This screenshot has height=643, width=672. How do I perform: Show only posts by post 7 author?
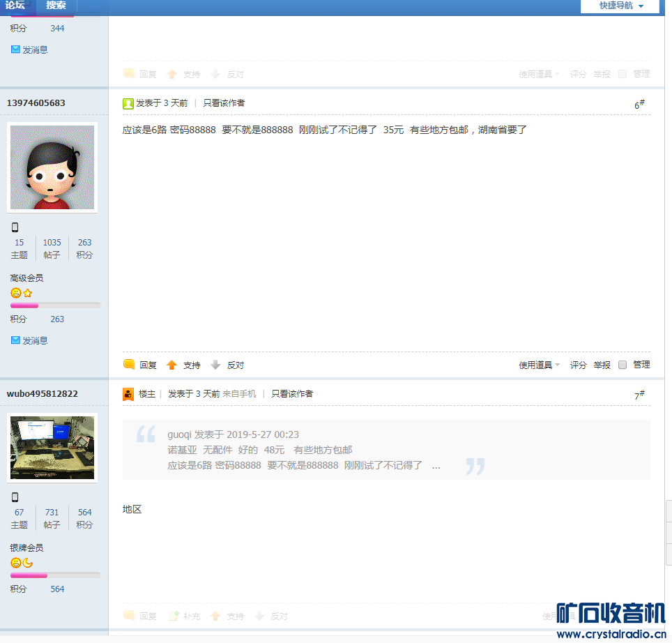coord(292,393)
